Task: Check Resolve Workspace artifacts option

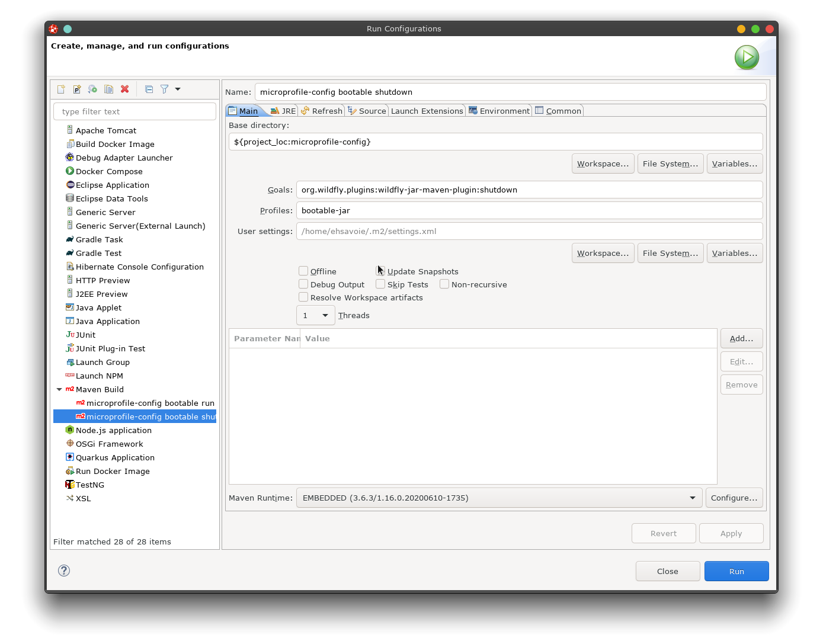Action: click(303, 297)
